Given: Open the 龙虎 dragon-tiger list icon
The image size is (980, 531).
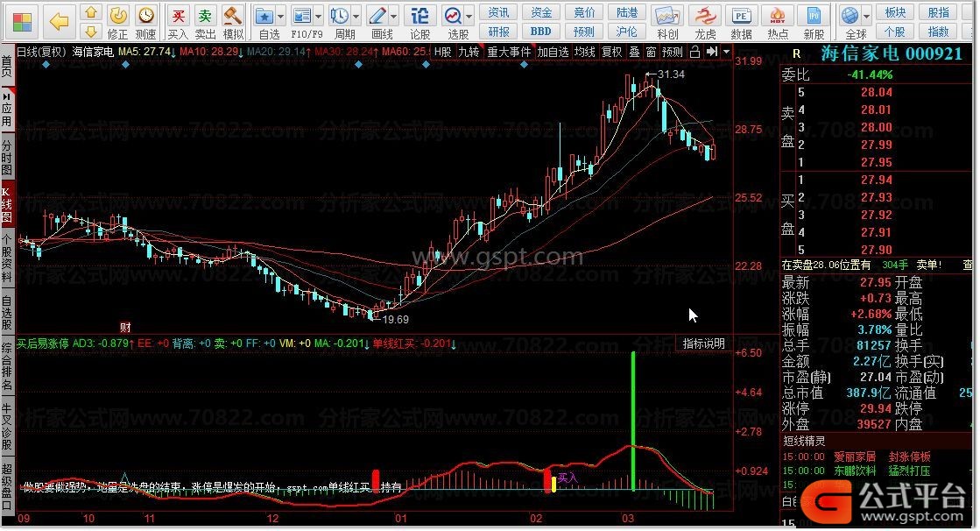Looking at the screenshot, I should [705, 15].
